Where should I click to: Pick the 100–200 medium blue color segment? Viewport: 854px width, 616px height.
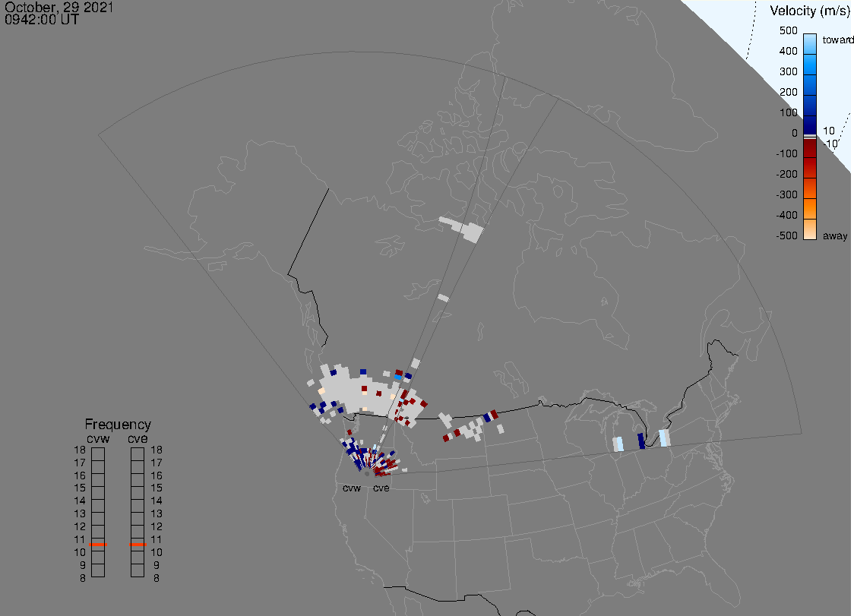[810, 105]
